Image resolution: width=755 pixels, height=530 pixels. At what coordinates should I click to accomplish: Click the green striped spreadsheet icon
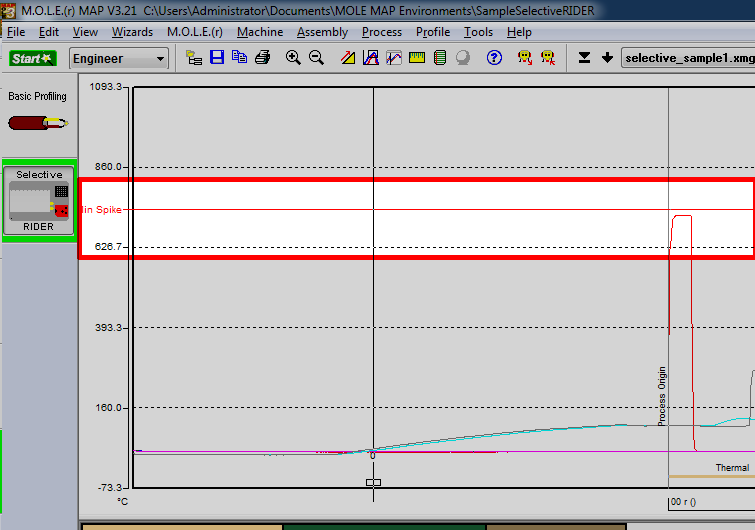pyautogui.click(x=440, y=58)
